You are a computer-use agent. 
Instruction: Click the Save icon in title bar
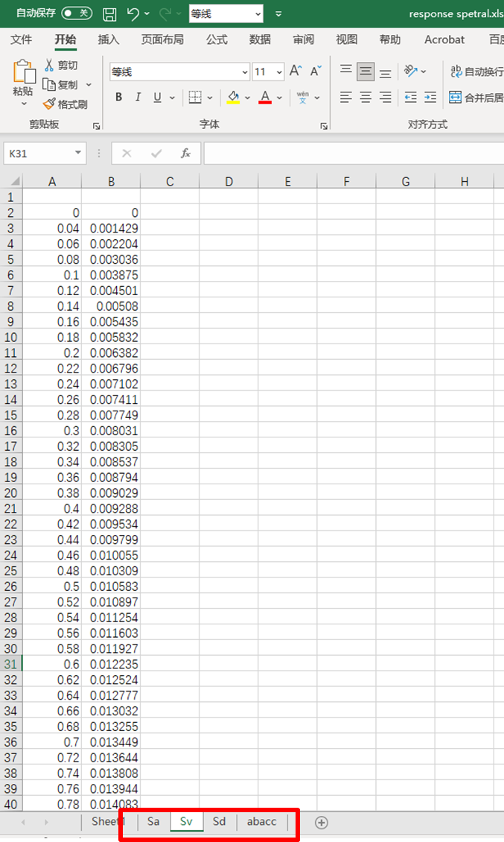click(x=109, y=14)
